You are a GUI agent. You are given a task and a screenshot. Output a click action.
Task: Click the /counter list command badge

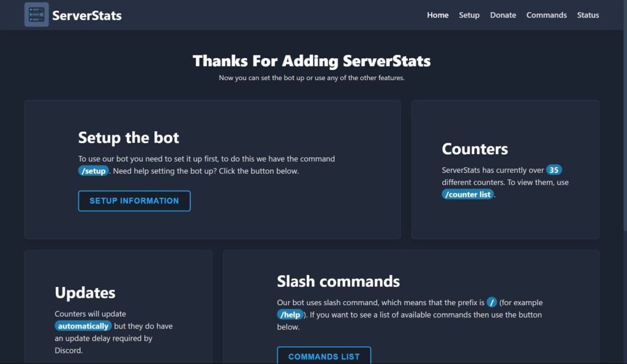[468, 195]
